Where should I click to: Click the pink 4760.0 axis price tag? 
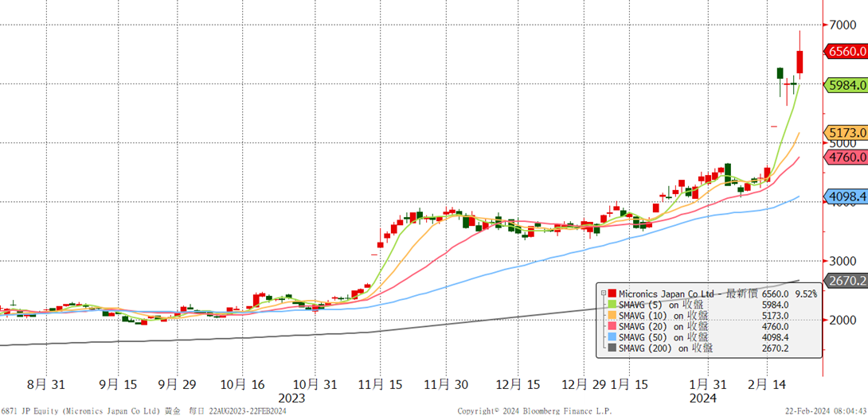[846, 157]
